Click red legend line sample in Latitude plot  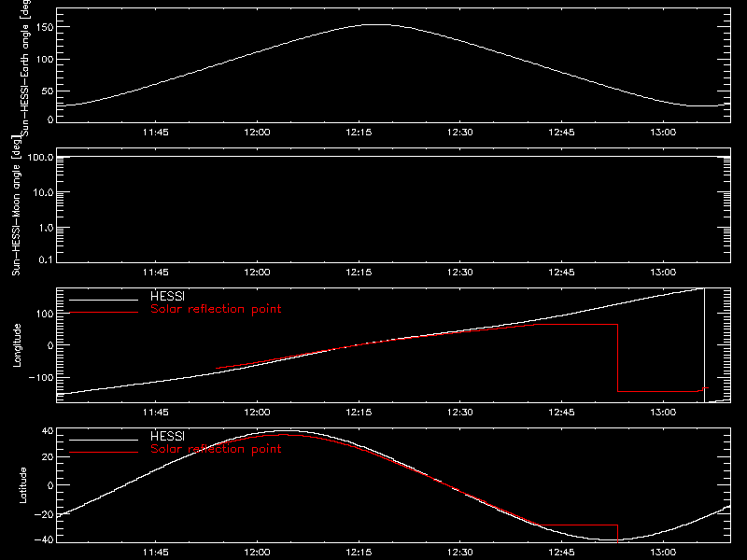104,453
